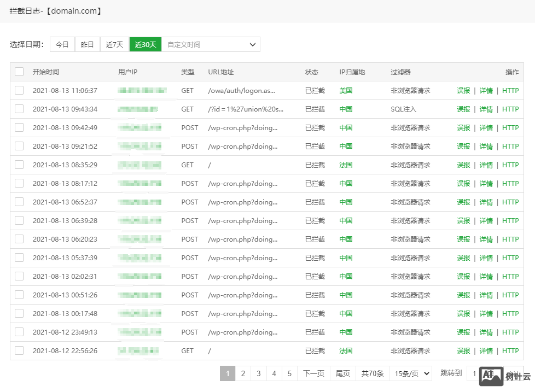The image size is (535, 392).
Task: Open 详情 for the 11:06:37 log entry
Action: (486, 91)
